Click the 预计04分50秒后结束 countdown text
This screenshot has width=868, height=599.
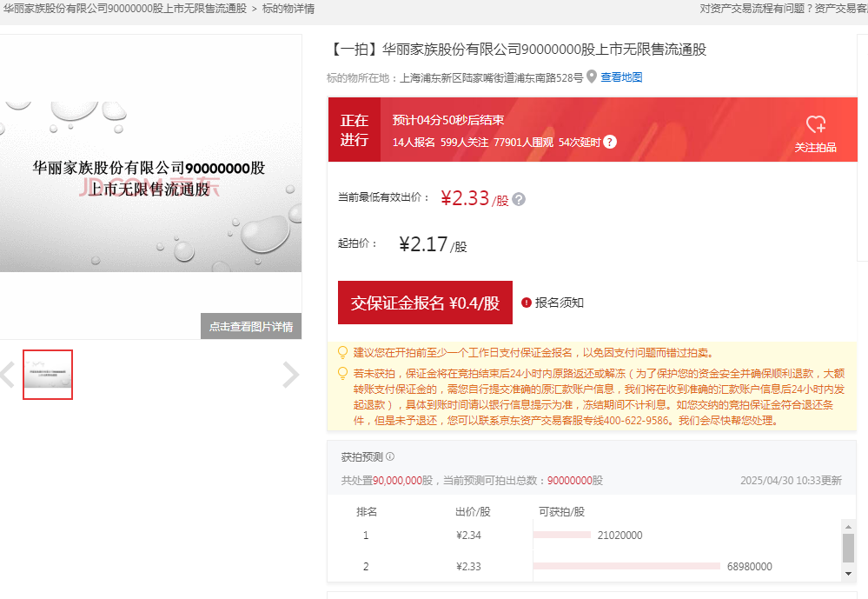448,120
